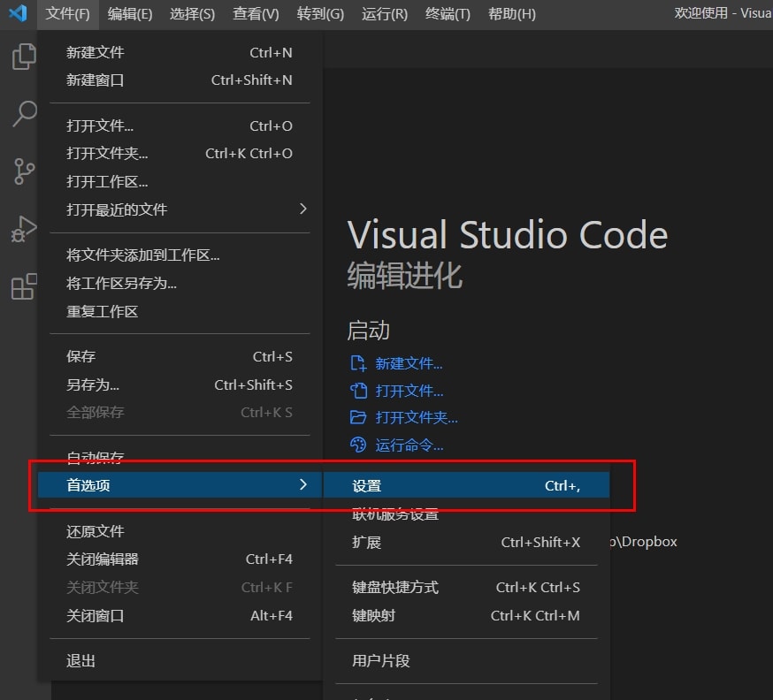Click the 打开文件 welcome page icon

358,391
